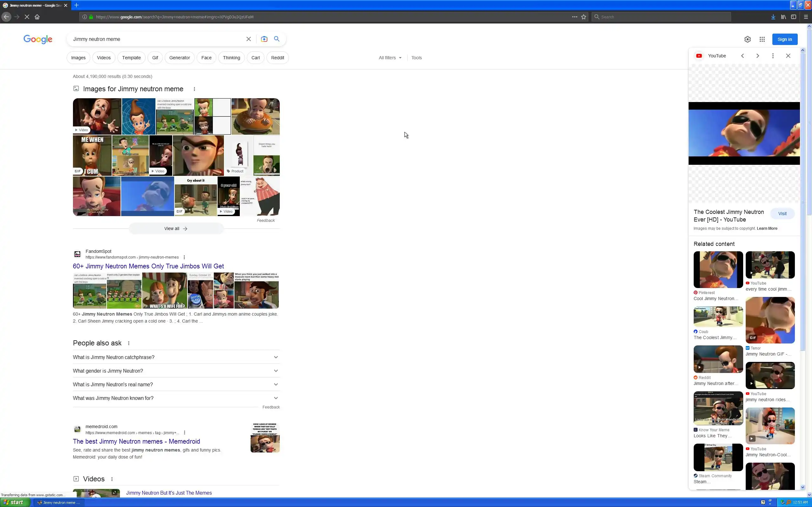
Task: Select the Videos filter chip
Action: point(103,58)
